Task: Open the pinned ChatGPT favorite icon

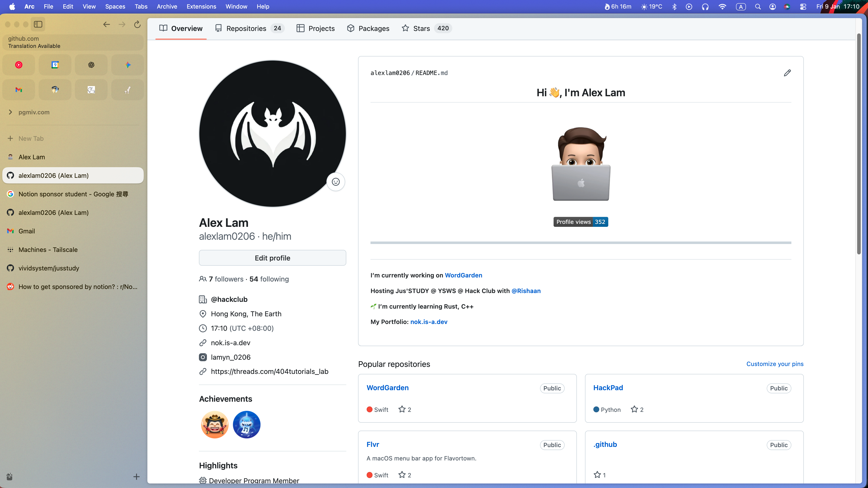Action: click(x=91, y=65)
